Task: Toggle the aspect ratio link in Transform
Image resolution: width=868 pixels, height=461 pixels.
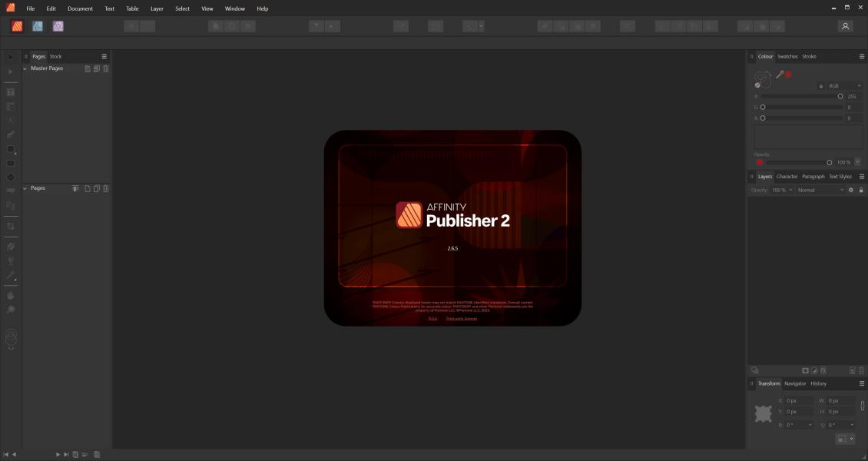Action: 863,406
